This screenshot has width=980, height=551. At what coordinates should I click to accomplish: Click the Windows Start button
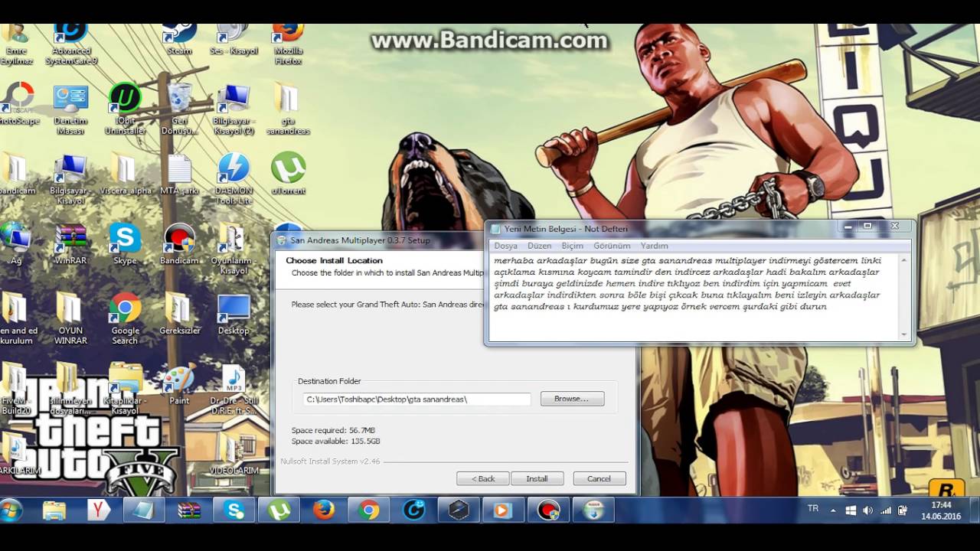[x=11, y=510]
